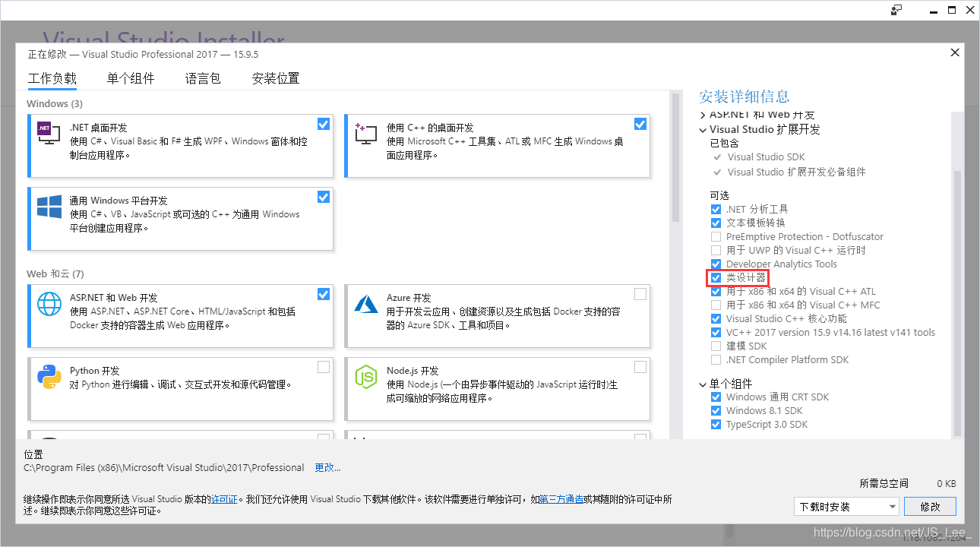Click the Web 和云 (7) category heading

click(55, 273)
